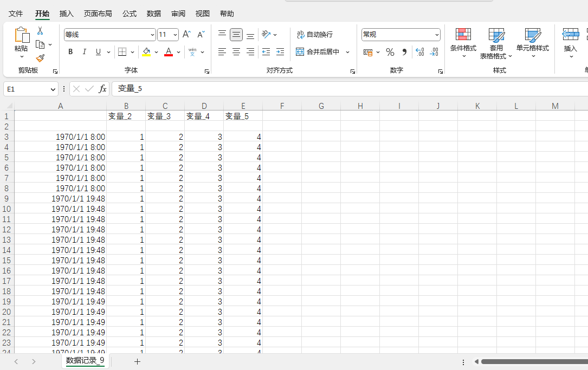Open font color dropdown arrow
This screenshot has width=588, height=370.
178,52
